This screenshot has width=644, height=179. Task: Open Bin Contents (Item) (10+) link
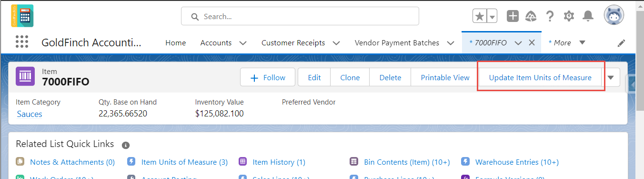click(x=407, y=162)
